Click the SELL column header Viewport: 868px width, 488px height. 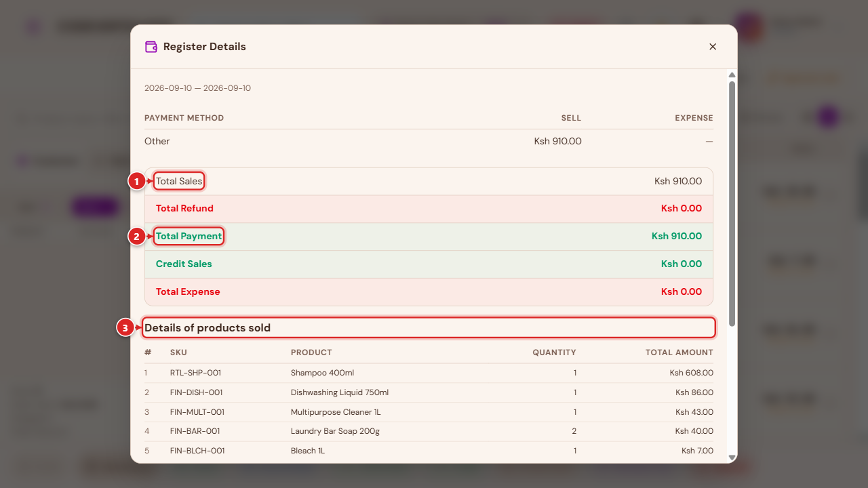click(571, 118)
